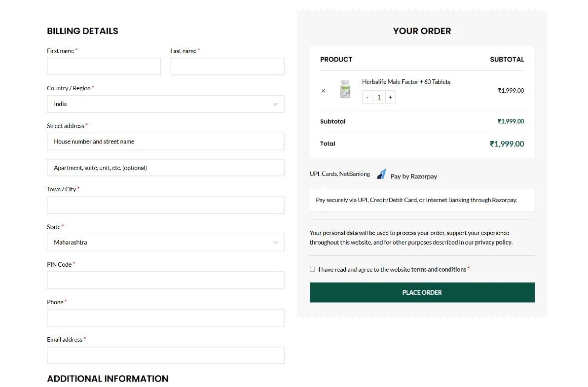Select the Phone number field

[166, 317]
